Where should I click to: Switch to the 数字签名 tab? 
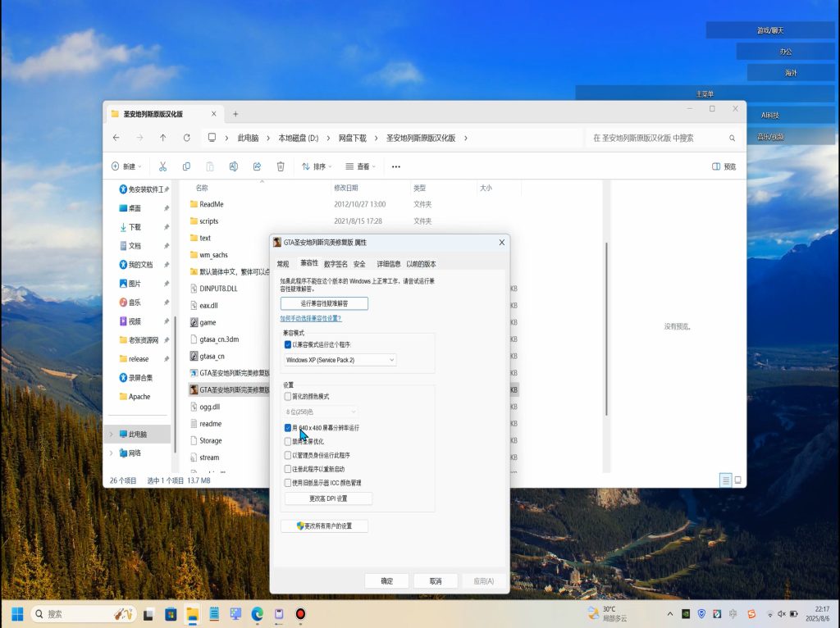pos(336,264)
